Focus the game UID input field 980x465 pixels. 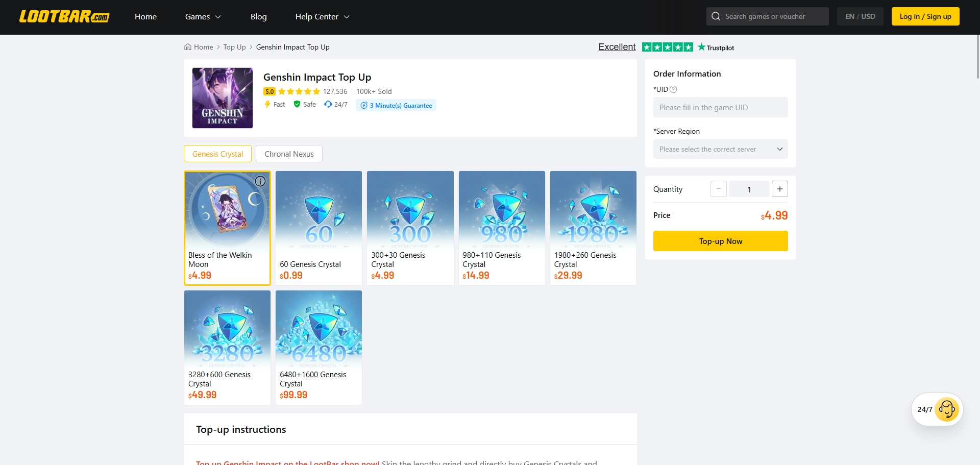pos(721,107)
